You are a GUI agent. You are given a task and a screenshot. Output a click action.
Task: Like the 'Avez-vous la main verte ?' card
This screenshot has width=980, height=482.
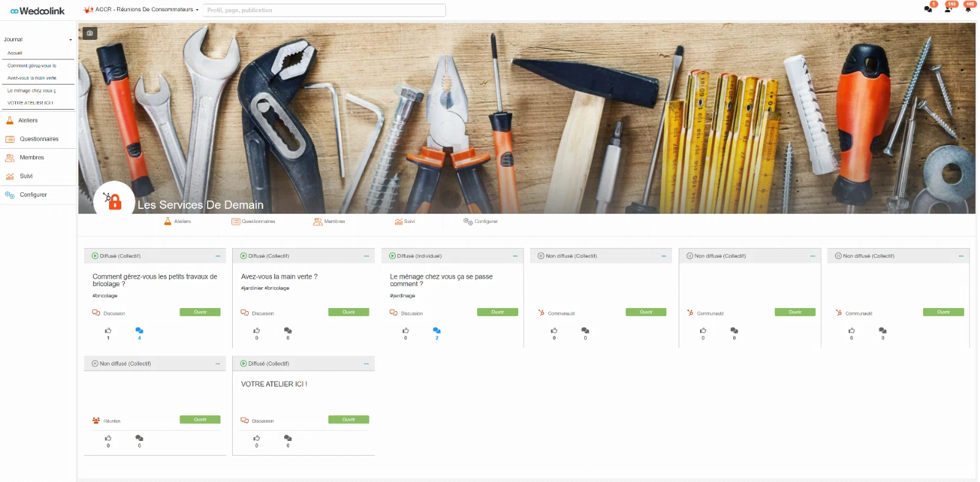coord(257,331)
